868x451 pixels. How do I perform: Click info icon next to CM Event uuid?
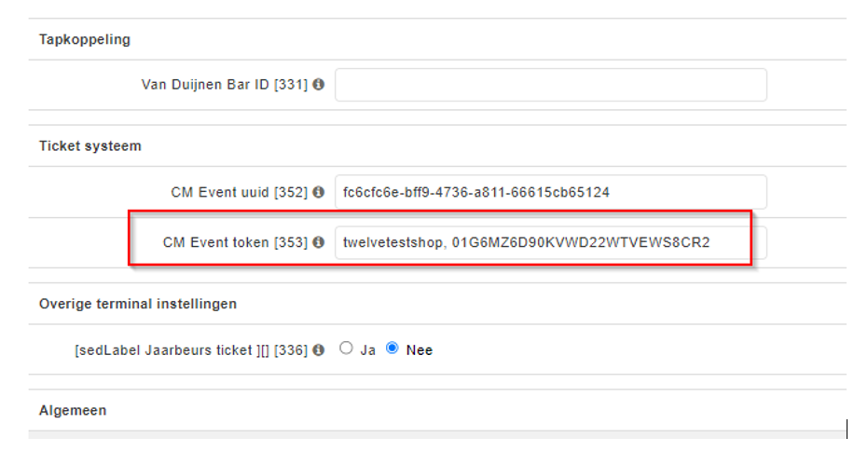pos(319,192)
